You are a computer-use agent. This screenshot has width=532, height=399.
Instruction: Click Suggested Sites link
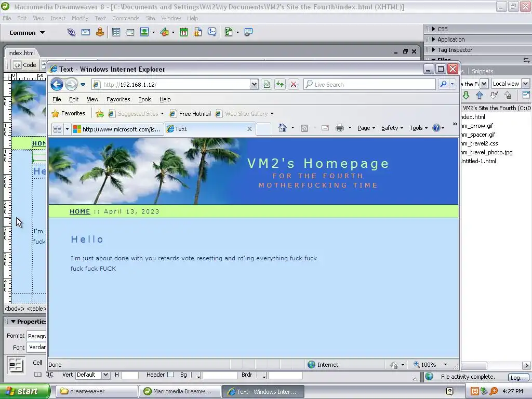[136, 114]
